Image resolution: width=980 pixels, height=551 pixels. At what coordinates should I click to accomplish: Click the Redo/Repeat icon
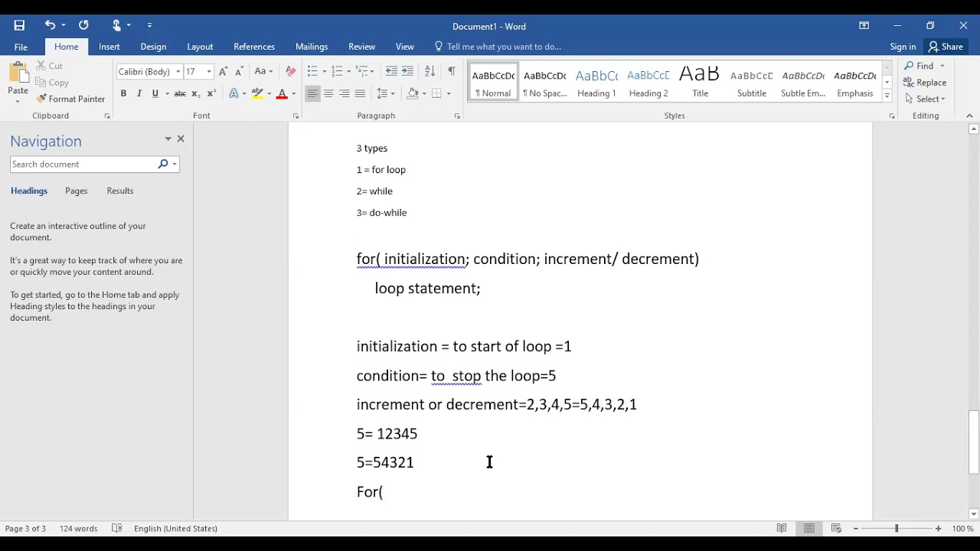[83, 25]
